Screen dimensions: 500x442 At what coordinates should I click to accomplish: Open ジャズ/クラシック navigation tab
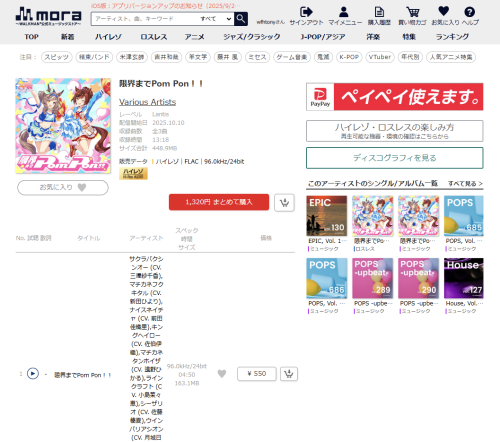tap(252, 37)
